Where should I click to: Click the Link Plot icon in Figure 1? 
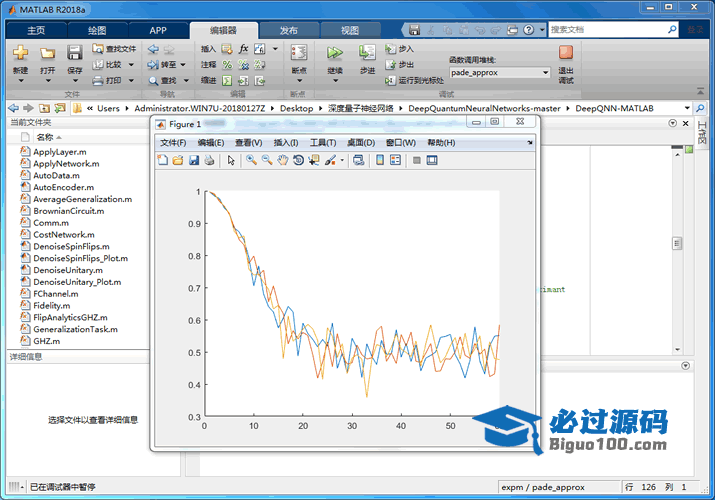click(358, 160)
